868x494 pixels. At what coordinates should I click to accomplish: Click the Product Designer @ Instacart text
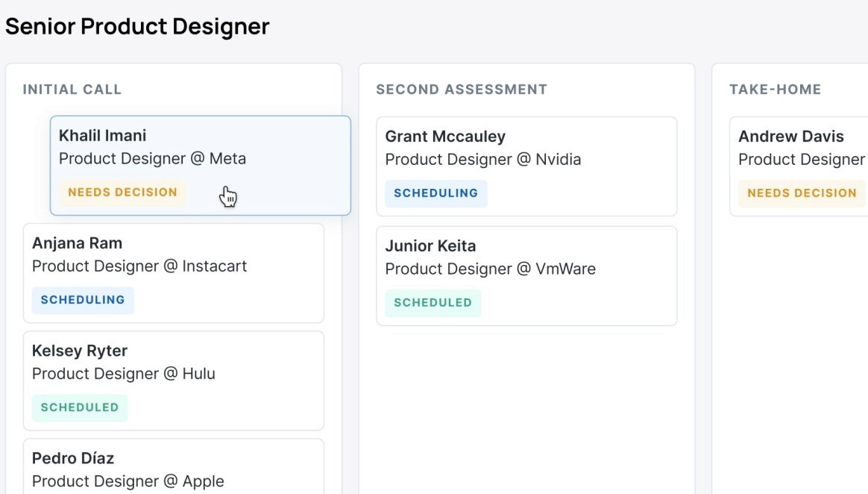[139, 266]
